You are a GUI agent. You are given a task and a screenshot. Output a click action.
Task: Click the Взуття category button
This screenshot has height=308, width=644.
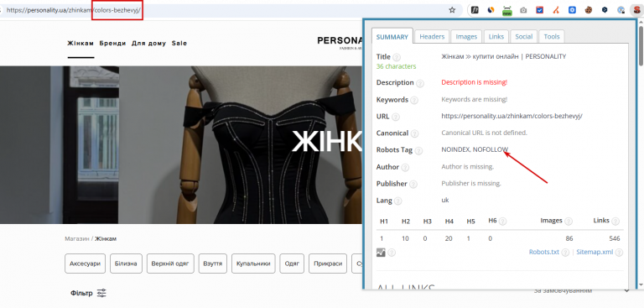213,264
